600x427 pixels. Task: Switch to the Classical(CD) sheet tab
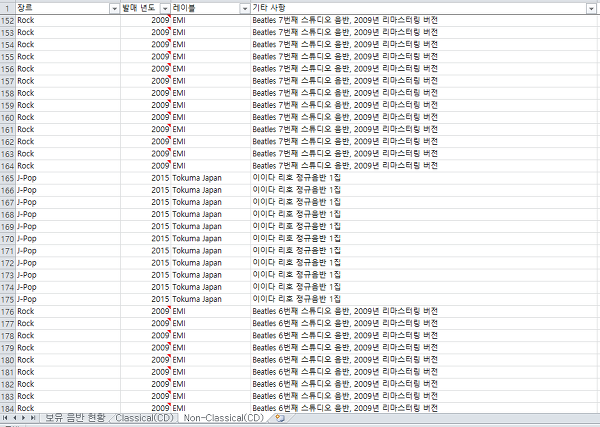pos(145,418)
